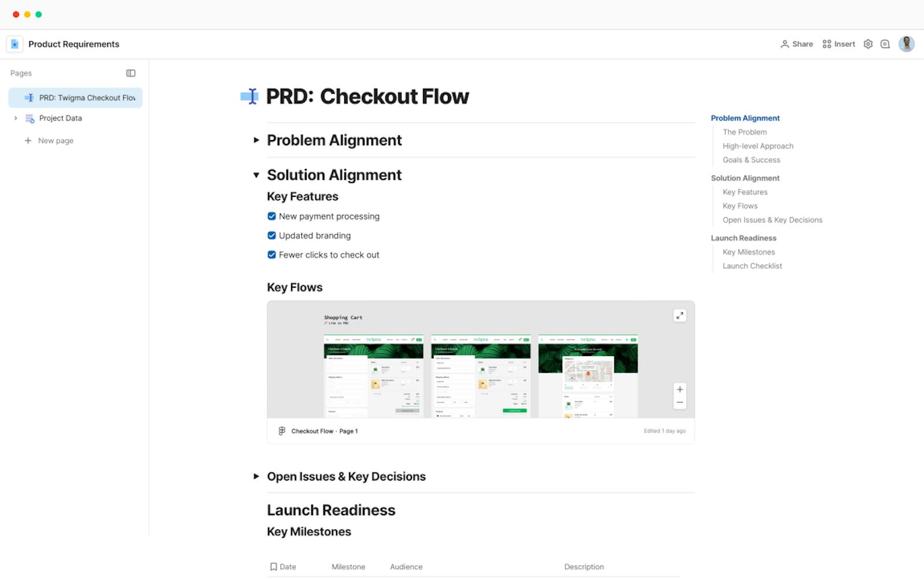Click the Insert button in header

[x=838, y=44]
